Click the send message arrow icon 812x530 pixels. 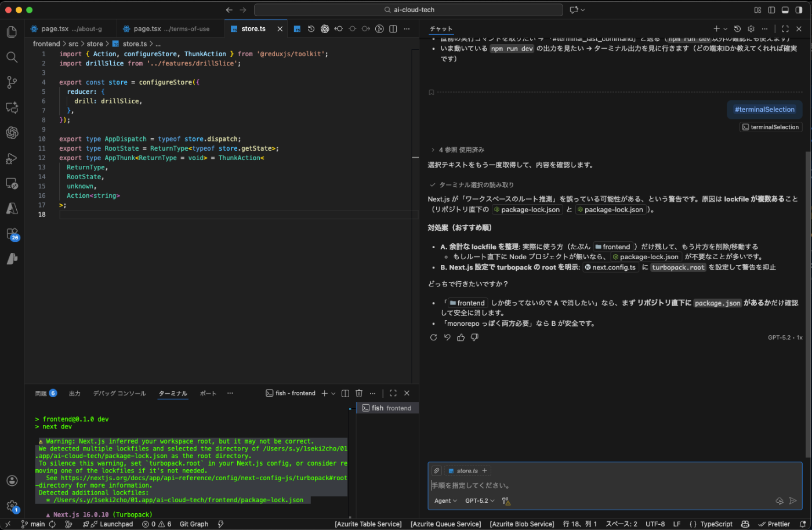793,500
